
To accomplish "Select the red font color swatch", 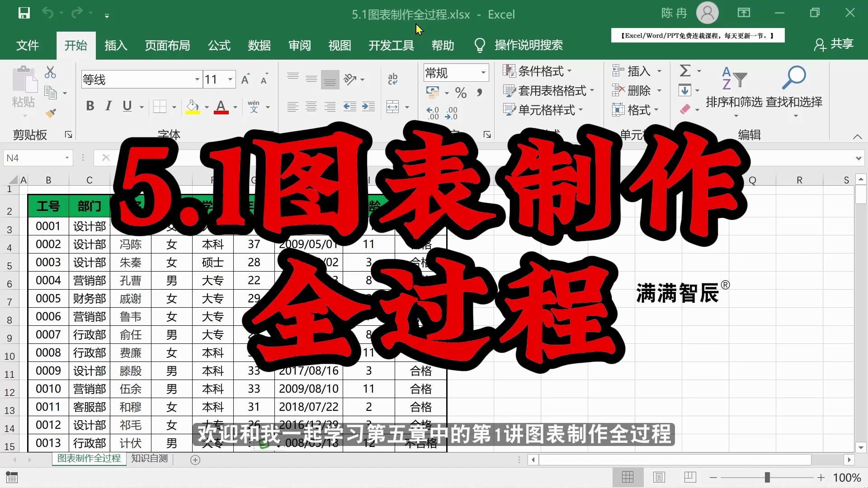I will 222,112.
